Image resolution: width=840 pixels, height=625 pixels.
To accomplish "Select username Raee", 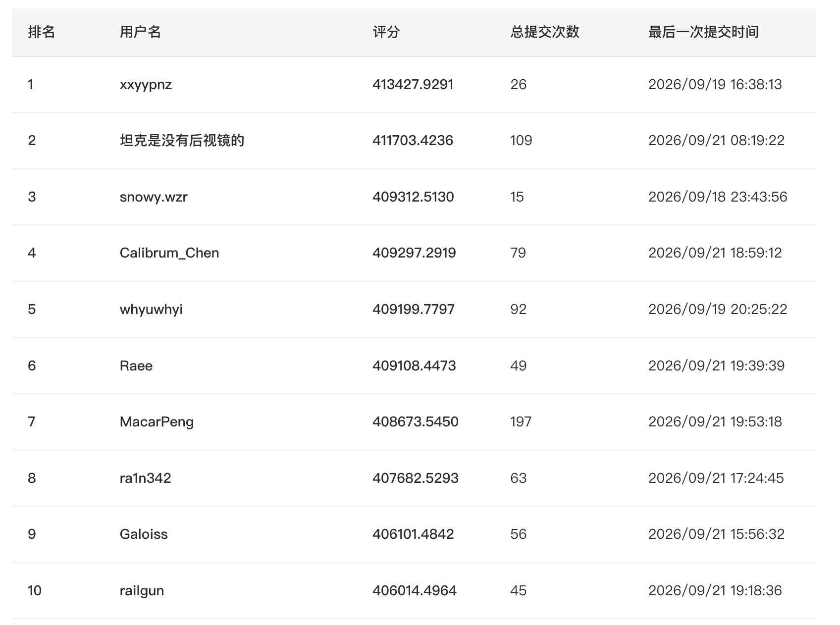I will 136,366.
